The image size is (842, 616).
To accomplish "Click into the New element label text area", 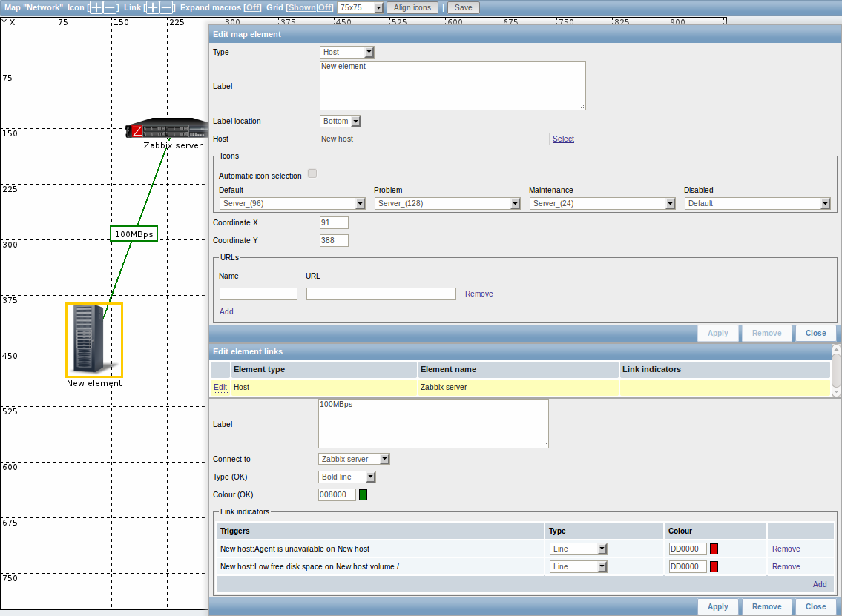I will [x=453, y=85].
